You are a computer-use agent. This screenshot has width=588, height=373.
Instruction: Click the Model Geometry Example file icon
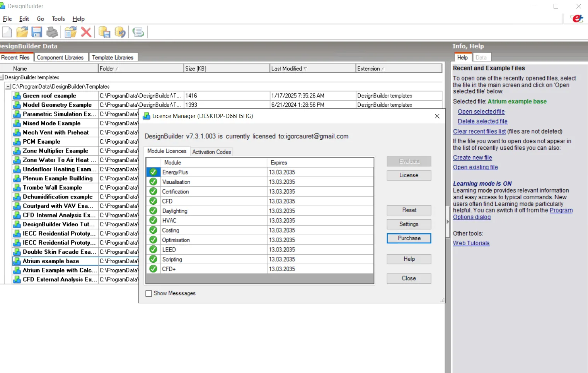(17, 105)
